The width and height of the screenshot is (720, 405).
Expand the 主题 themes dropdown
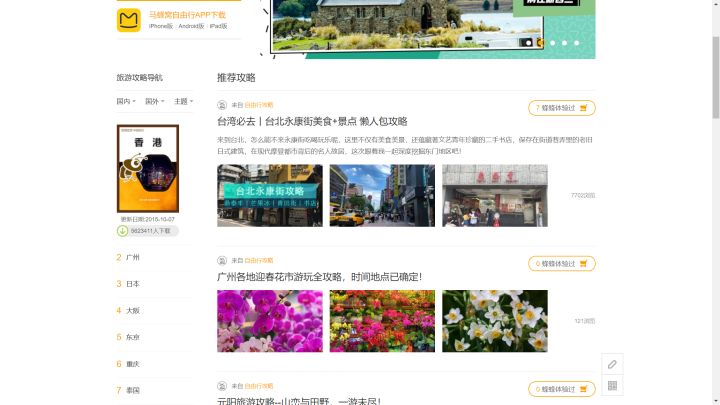coord(184,101)
